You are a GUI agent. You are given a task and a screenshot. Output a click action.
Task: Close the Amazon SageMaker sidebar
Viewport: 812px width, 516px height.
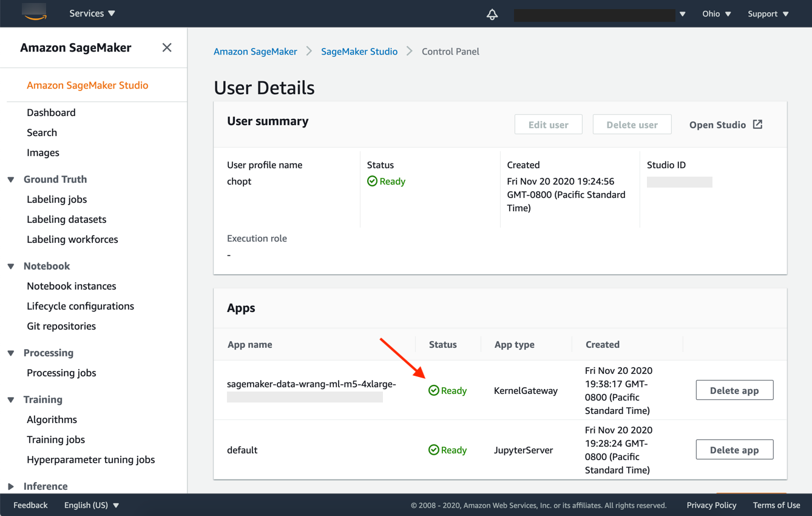[167, 47]
